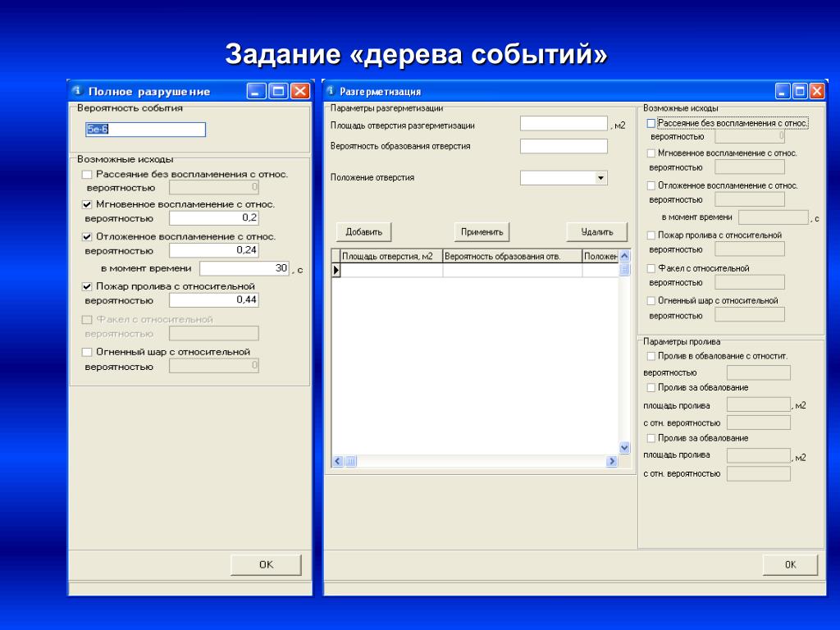Minimize the Полное разрушение window
This screenshot has width=840, height=630.
[x=257, y=91]
